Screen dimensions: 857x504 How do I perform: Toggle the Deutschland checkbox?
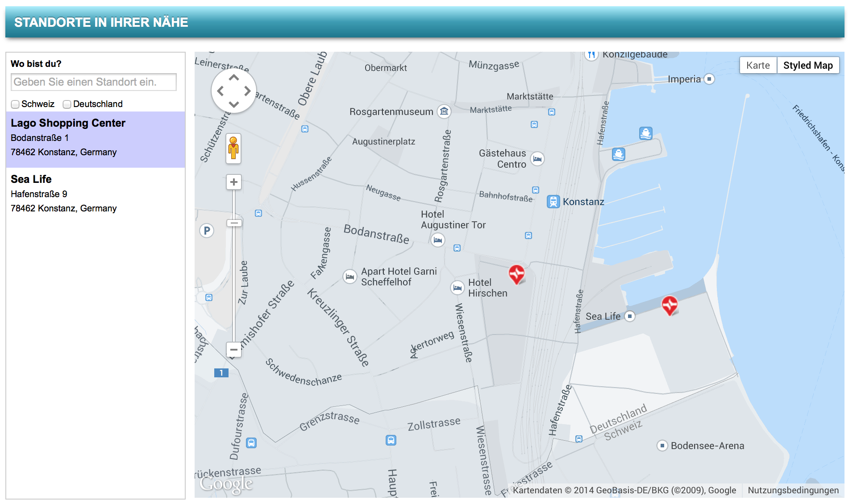pyautogui.click(x=67, y=104)
